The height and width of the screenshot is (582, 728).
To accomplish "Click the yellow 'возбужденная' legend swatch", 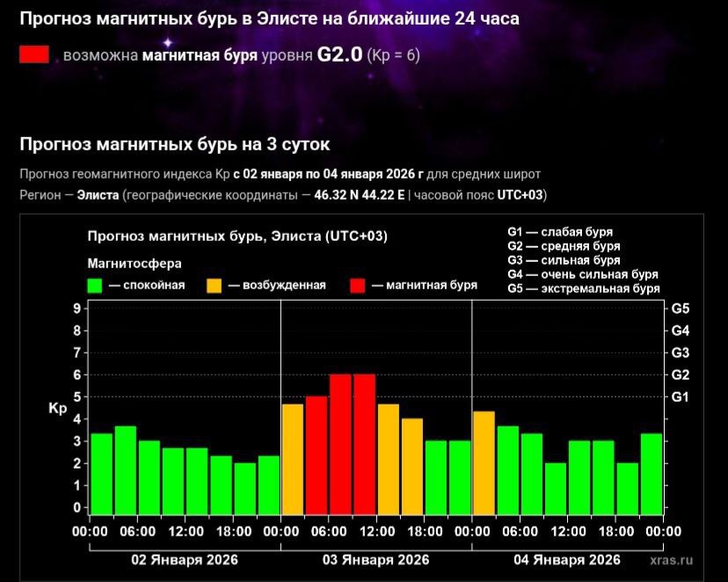I will [x=214, y=285].
